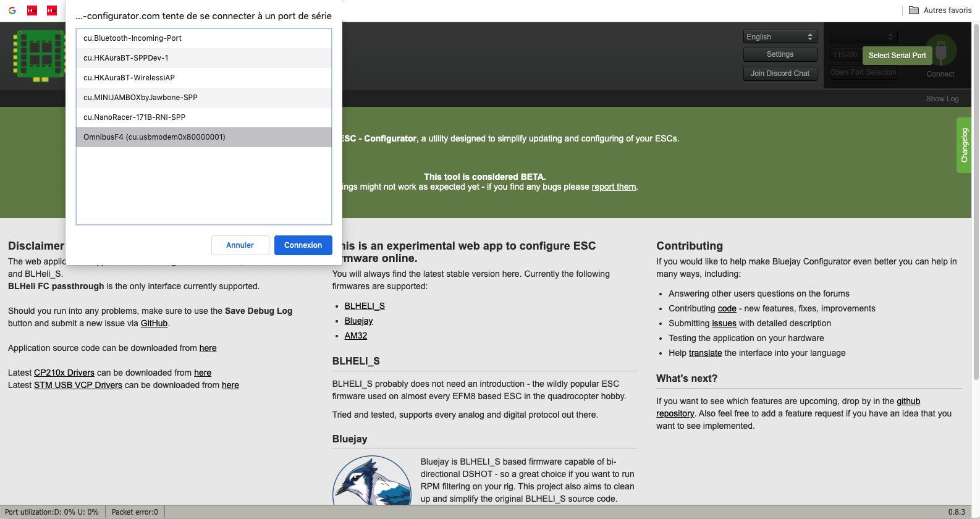The height and width of the screenshot is (519, 980).
Task: Open the 115200 baud rate dropdown
Action: (845, 55)
